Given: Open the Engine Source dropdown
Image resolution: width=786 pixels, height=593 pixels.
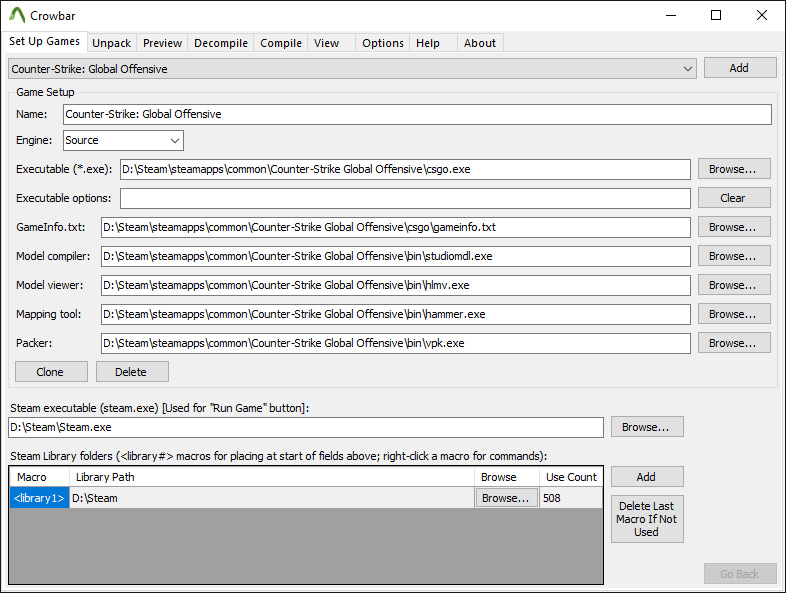Looking at the screenshot, I should tap(123, 140).
